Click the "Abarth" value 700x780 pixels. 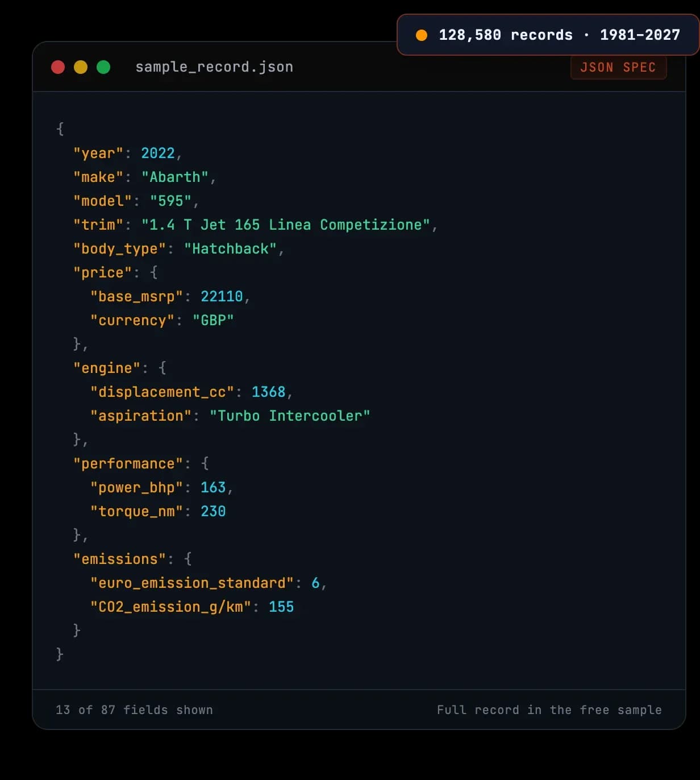(x=175, y=177)
